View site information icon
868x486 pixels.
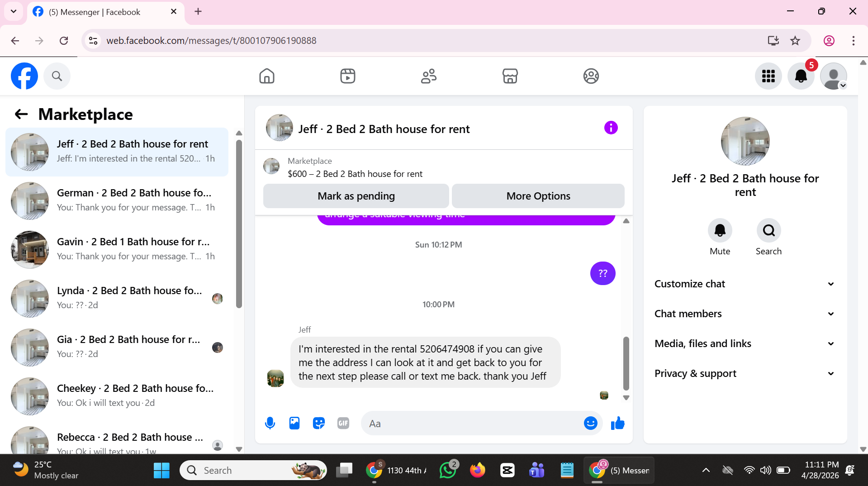tap(93, 41)
